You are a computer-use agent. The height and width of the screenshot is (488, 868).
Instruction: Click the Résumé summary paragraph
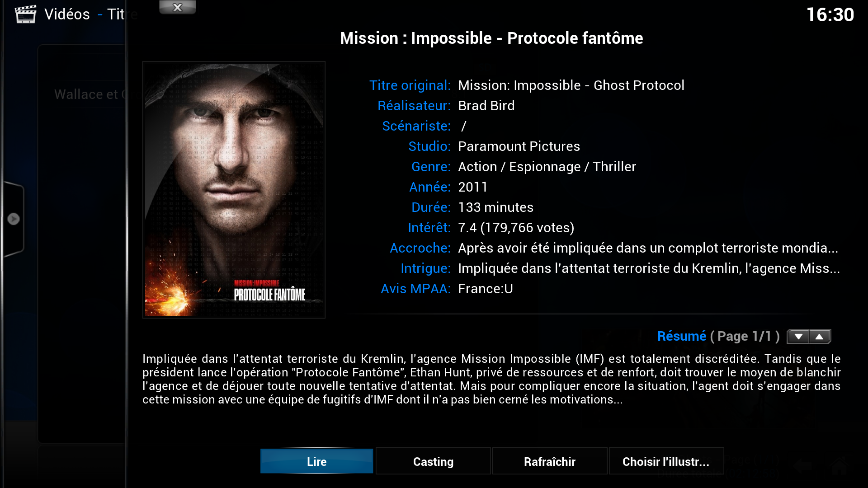tap(491, 379)
